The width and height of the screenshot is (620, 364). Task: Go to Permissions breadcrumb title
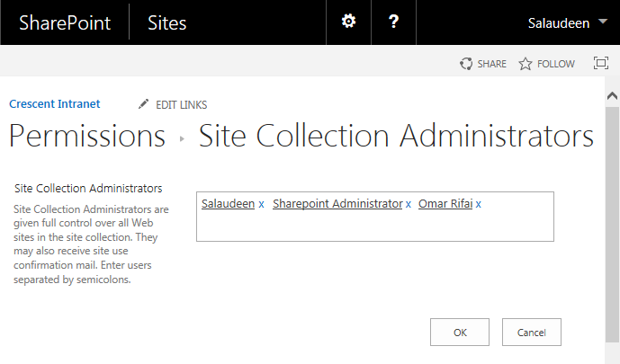(x=87, y=136)
